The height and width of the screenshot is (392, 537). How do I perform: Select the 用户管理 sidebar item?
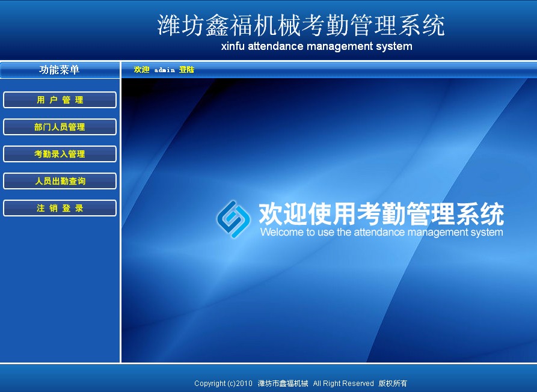[x=60, y=100]
